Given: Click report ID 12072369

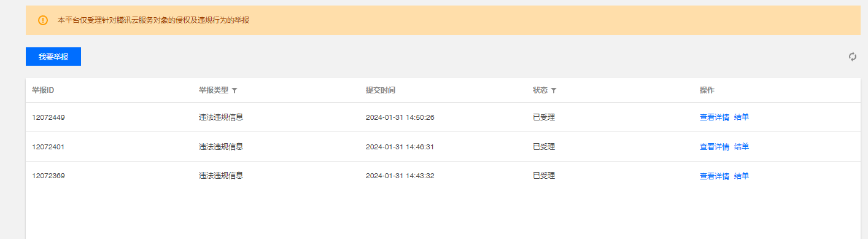Looking at the screenshot, I should [x=48, y=176].
